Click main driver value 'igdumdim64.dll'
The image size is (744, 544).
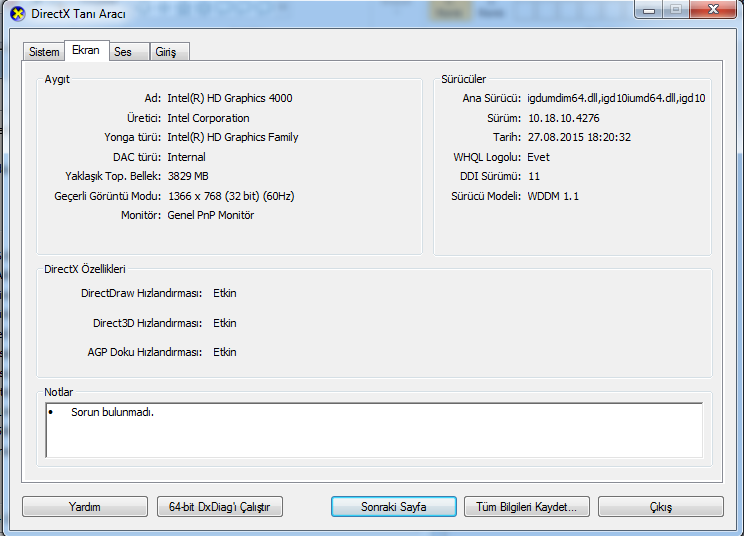[x=562, y=98]
